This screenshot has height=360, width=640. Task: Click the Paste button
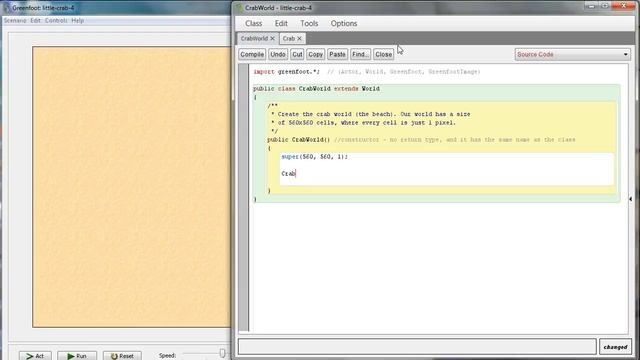coord(337,54)
